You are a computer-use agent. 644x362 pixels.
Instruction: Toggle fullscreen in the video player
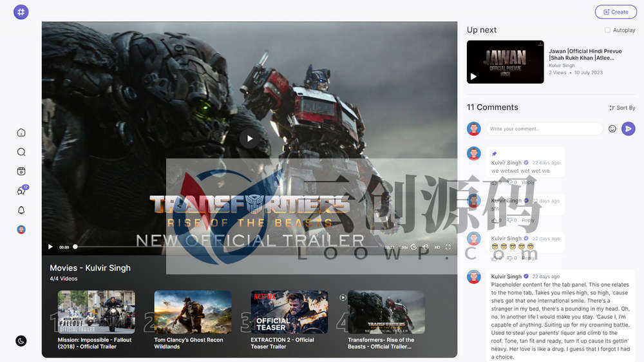pyautogui.click(x=448, y=247)
